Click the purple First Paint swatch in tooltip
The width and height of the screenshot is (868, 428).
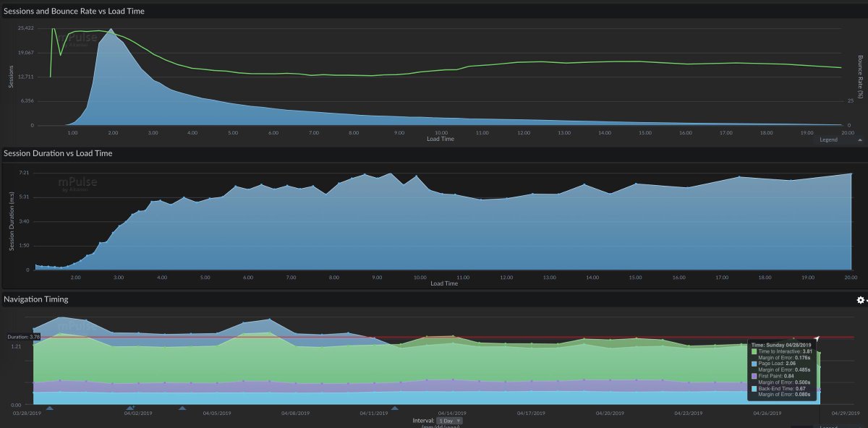tap(754, 376)
